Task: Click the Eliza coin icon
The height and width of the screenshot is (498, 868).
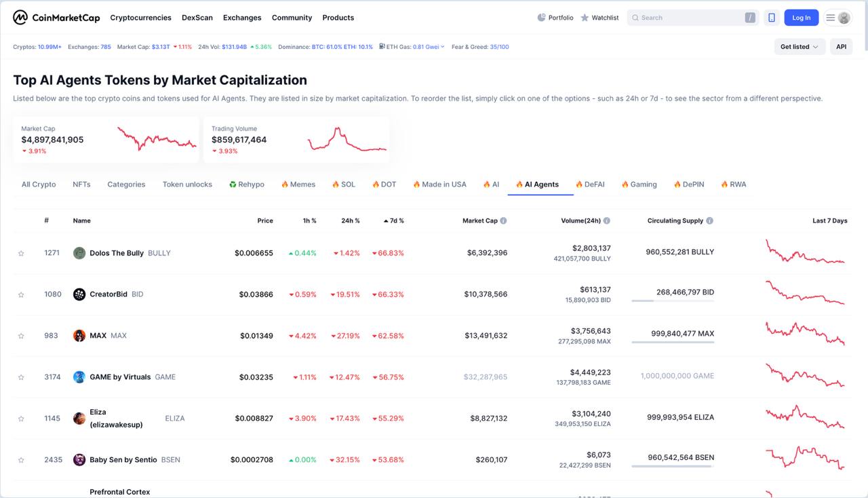Action: (x=79, y=419)
